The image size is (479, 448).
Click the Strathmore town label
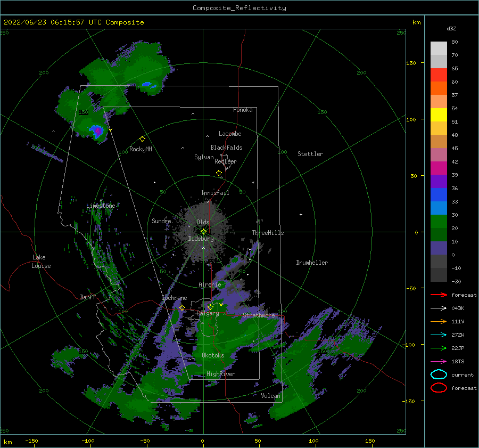[x=259, y=315]
